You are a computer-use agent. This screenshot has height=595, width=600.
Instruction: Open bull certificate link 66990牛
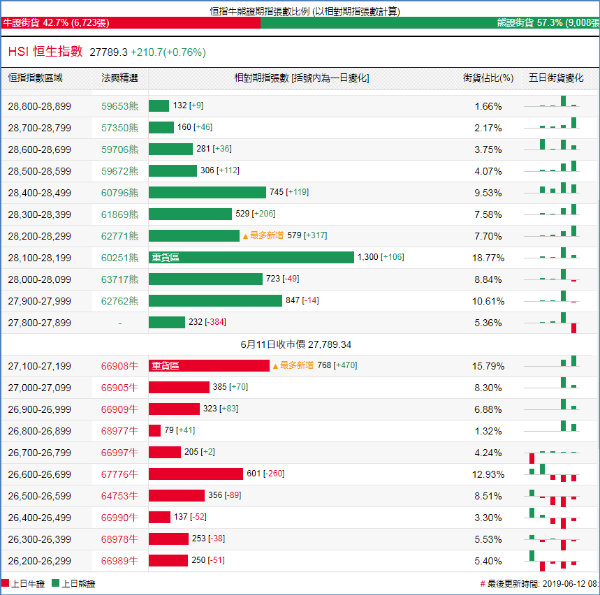119,517
